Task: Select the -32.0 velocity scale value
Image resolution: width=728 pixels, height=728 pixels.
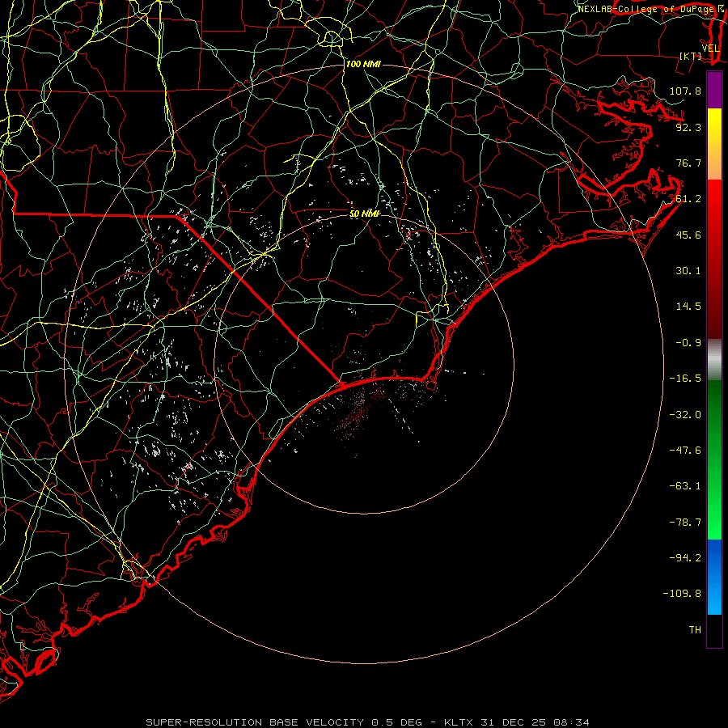Action: click(685, 415)
